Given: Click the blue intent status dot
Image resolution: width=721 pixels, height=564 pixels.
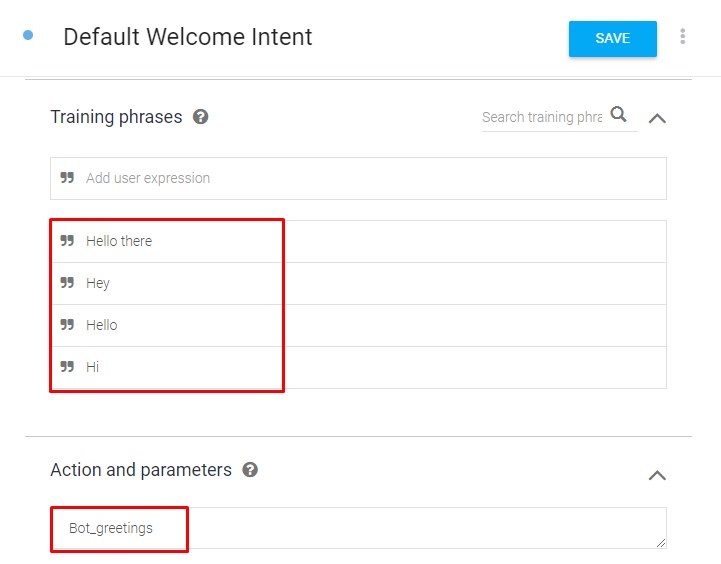Looking at the screenshot, I should 28,35.
